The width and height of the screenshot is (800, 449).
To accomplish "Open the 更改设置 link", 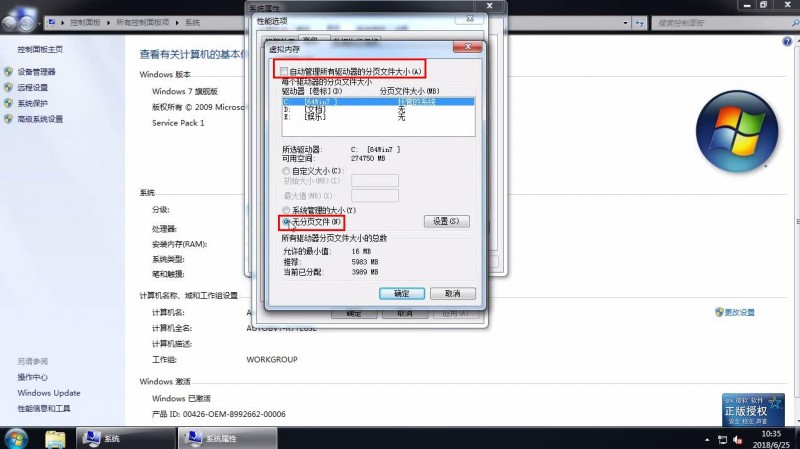I will pos(739,312).
